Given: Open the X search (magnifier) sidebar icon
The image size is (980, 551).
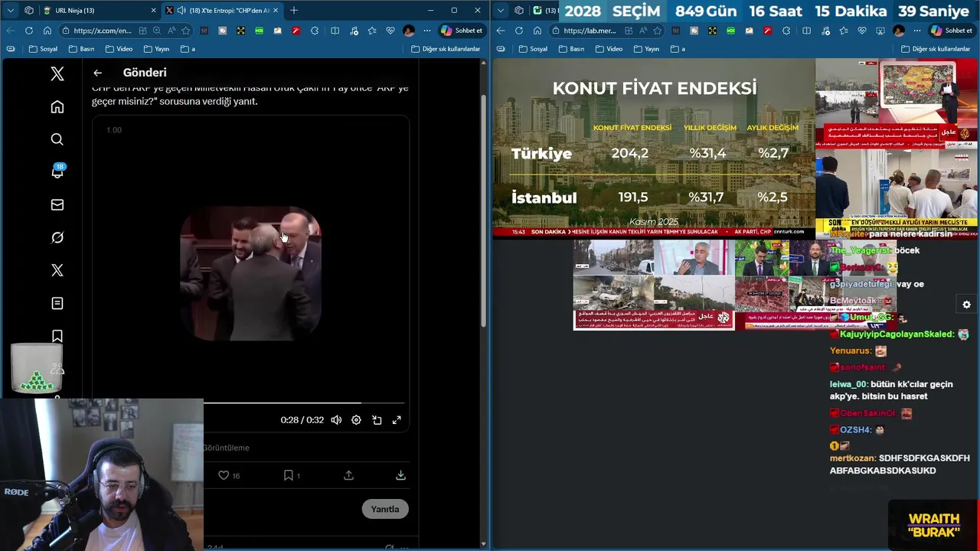Looking at the screenshot, I should click(57, 139).
